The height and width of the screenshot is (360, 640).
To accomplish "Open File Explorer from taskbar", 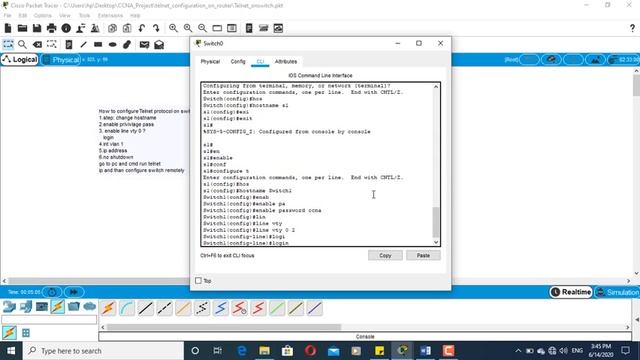I will coord(264,351).
